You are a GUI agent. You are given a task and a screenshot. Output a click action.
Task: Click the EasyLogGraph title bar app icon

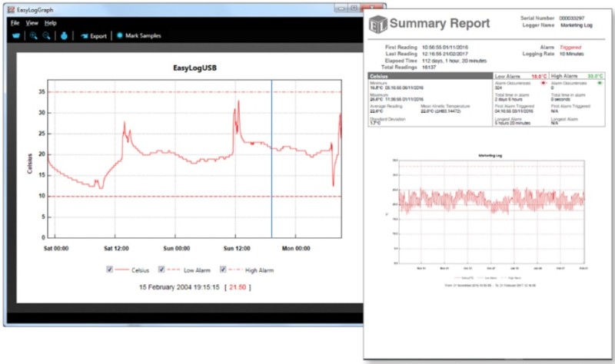coord(9,8)
